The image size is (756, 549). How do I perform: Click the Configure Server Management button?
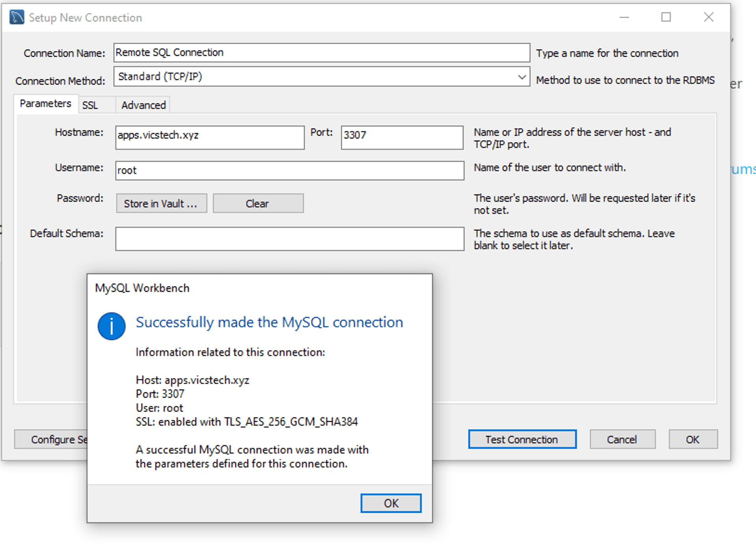click(51, 439)
